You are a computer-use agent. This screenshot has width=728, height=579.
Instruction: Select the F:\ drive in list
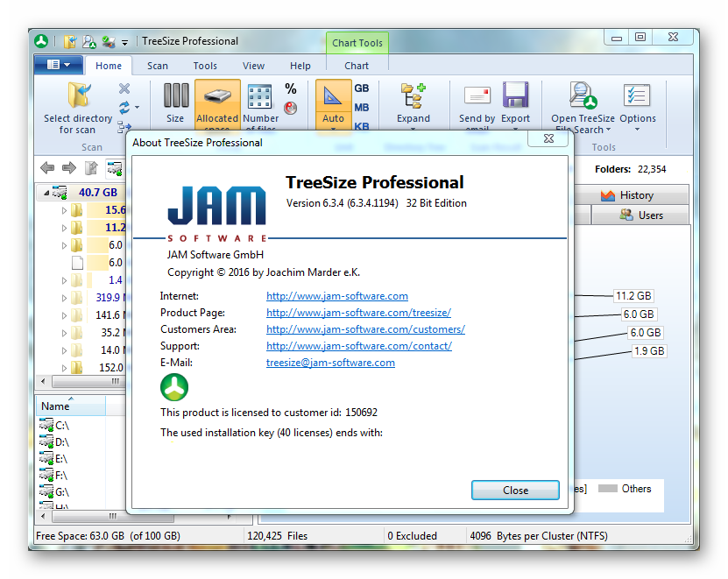[x=53, y=476]
